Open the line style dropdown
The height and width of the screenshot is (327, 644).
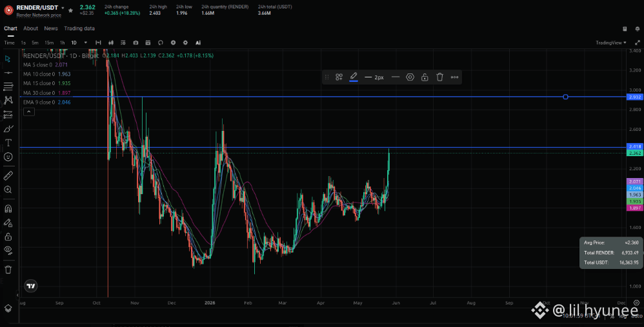(396, 77)
